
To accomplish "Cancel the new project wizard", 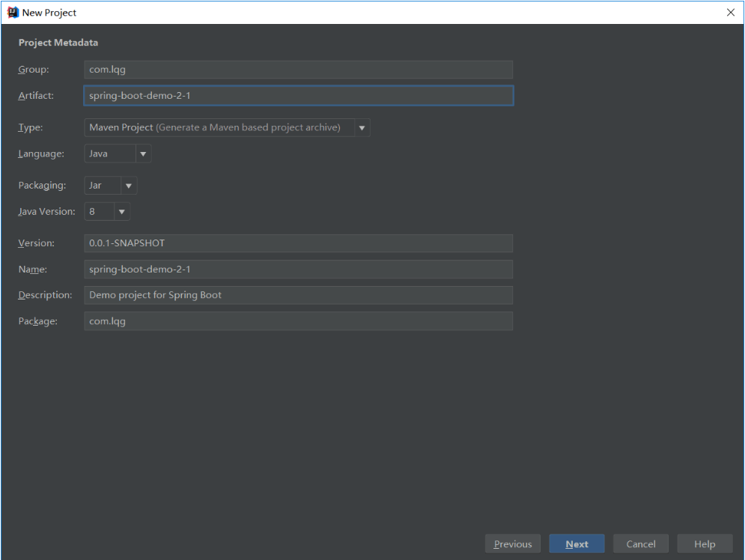I will tap(641, 544).
